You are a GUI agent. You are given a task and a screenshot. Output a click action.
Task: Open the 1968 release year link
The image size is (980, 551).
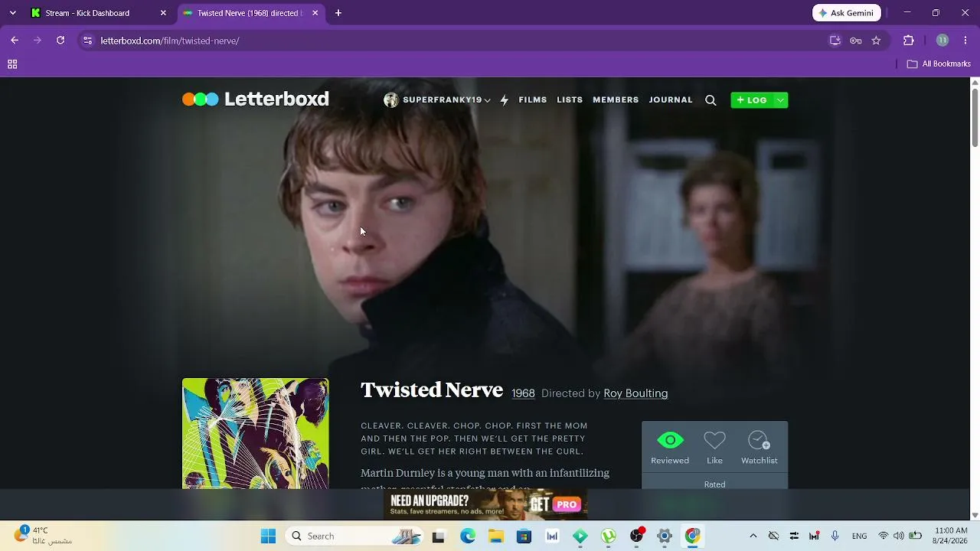pos(523,393)
